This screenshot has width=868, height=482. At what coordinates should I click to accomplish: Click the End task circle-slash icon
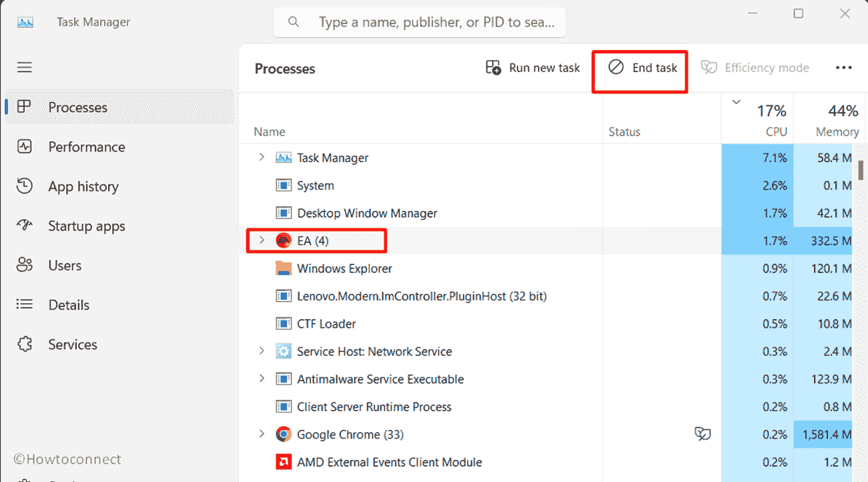(616, 67)
